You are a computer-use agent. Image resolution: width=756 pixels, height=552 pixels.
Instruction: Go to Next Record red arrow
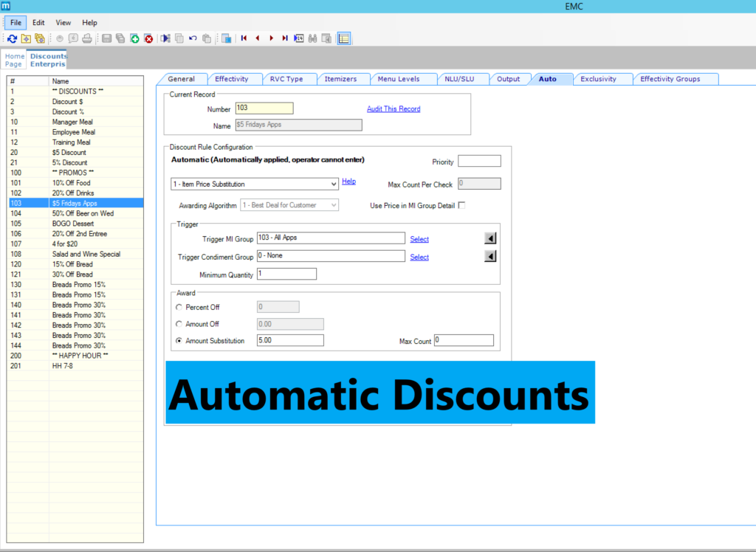272,38
